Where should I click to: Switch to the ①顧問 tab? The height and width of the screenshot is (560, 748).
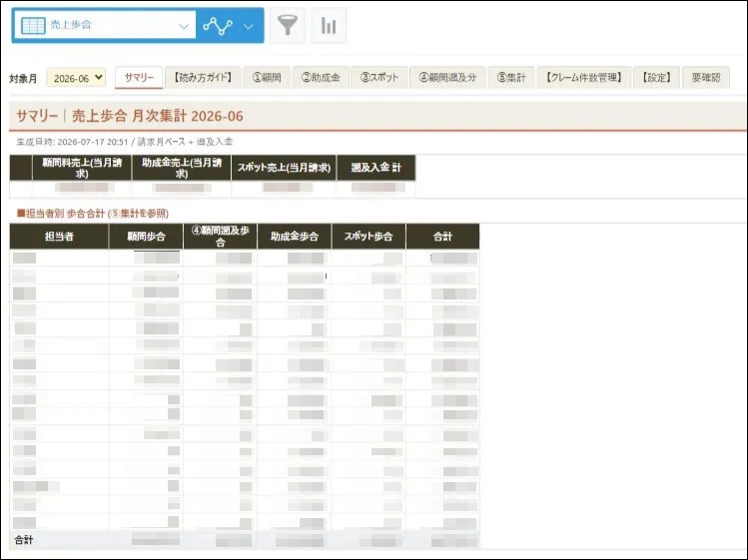coord(267,77)
